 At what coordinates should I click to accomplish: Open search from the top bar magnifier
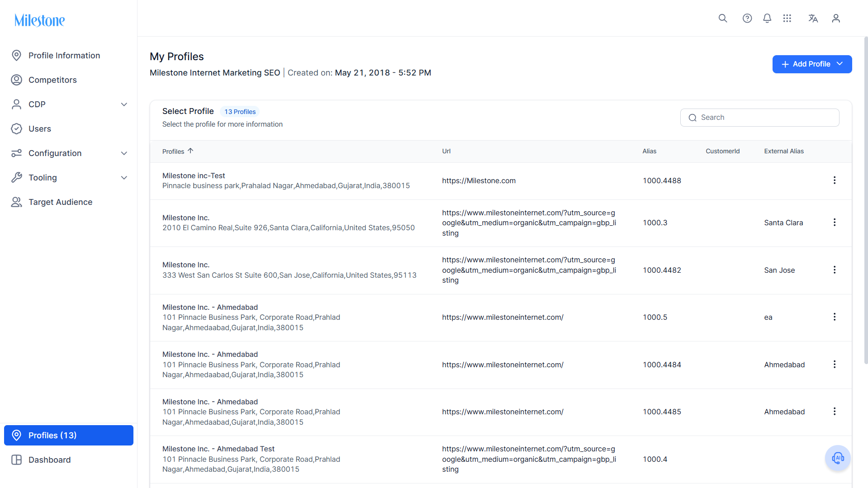[x=723, y=18]
